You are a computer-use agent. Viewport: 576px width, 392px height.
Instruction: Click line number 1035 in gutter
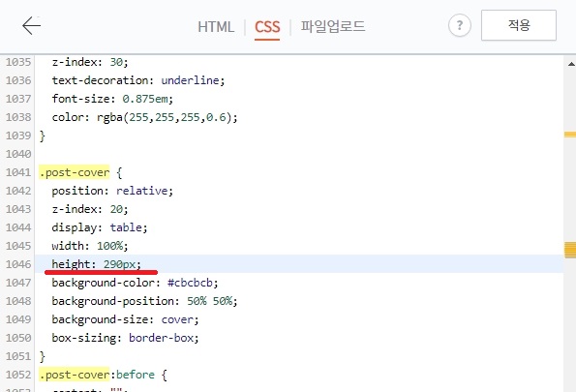[18, 62]
